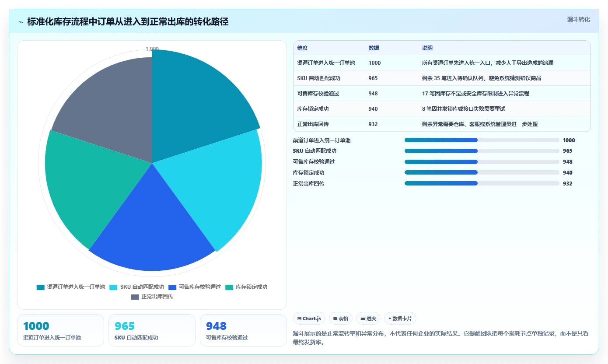Toggle the 渠道订单进入统一订单池 legend swatch
This screenshot has height=364, width=608.
tap(41, 287)
